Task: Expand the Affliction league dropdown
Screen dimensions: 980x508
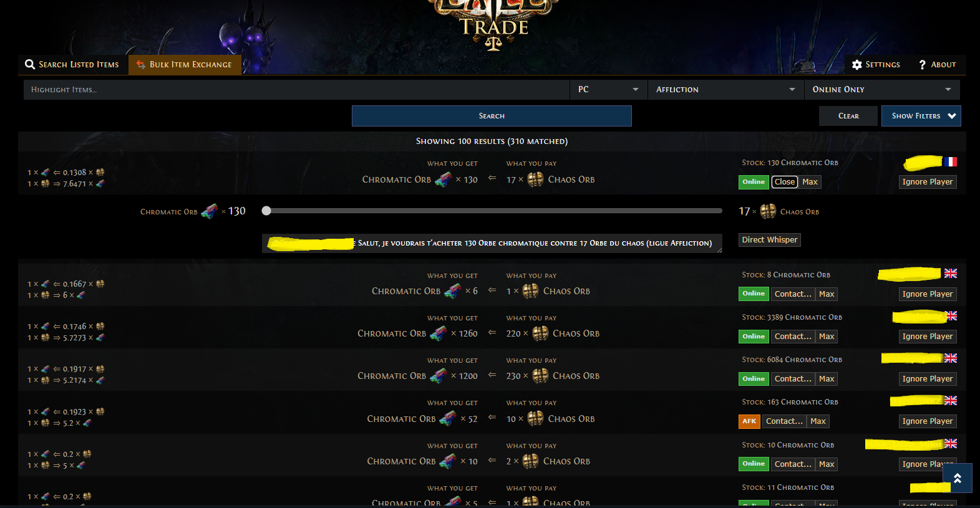Action: click(726, 90)
